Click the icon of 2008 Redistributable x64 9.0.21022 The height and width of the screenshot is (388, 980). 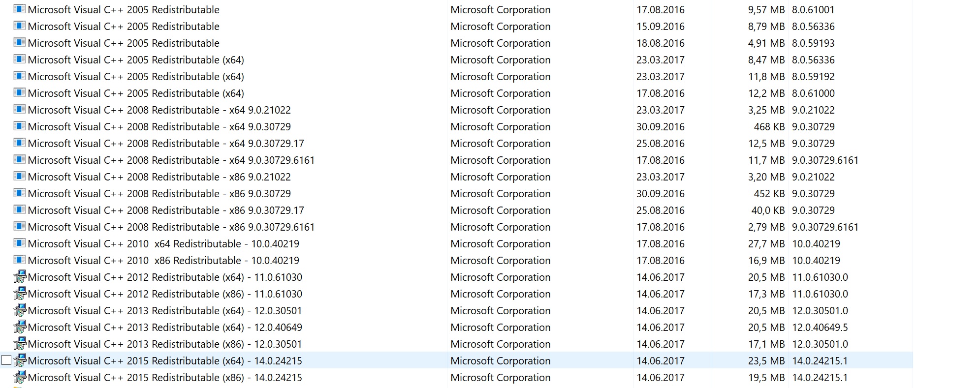20,109
